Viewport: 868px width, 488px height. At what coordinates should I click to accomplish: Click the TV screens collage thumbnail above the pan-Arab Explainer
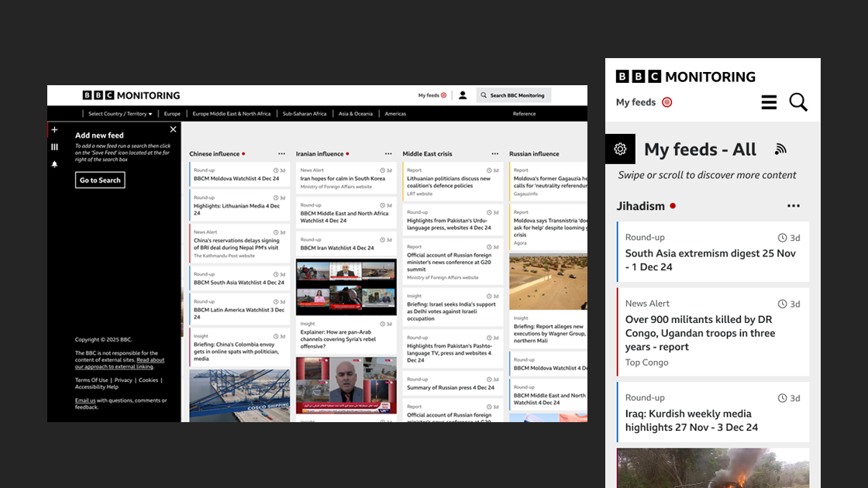click(346, 287)
